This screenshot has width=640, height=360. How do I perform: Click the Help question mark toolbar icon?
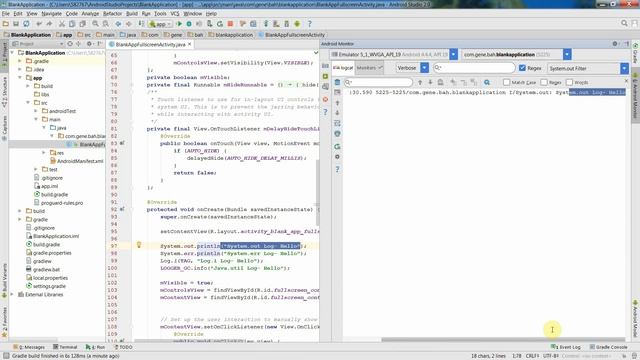pos(309,24)
